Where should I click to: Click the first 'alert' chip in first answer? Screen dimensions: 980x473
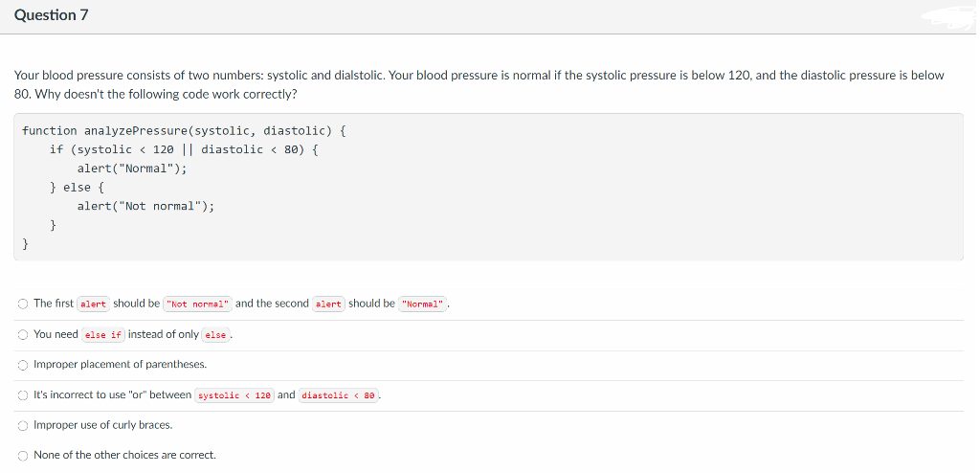(x=93, y=304)
